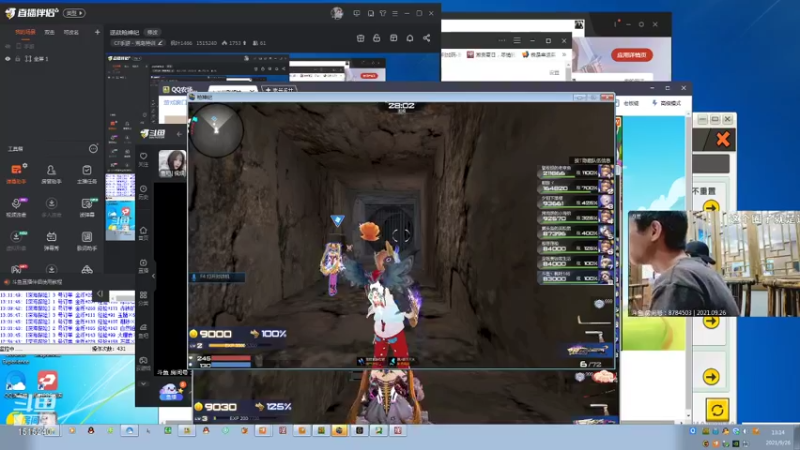800x450 pixels.
Task: Open the red desktop shortcut icon
Action: [47, 382]
